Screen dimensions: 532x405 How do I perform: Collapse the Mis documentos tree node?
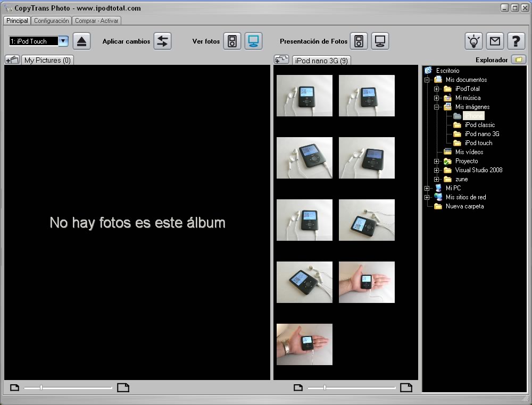tap(427, 80)
